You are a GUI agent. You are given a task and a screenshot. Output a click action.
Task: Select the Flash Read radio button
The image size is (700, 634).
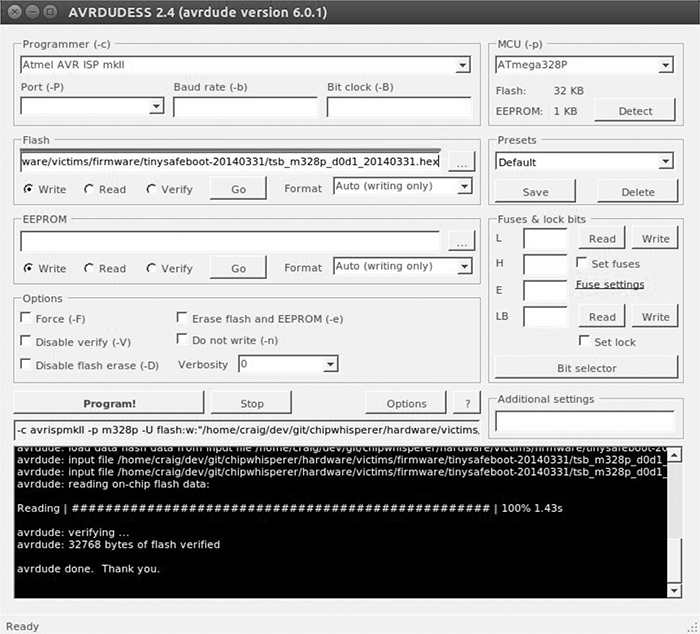point(90,188)
